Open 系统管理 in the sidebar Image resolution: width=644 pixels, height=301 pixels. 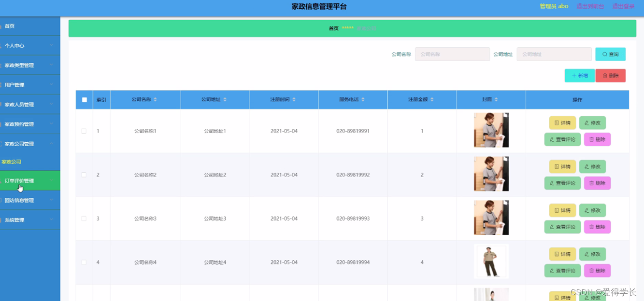point(30,220)
